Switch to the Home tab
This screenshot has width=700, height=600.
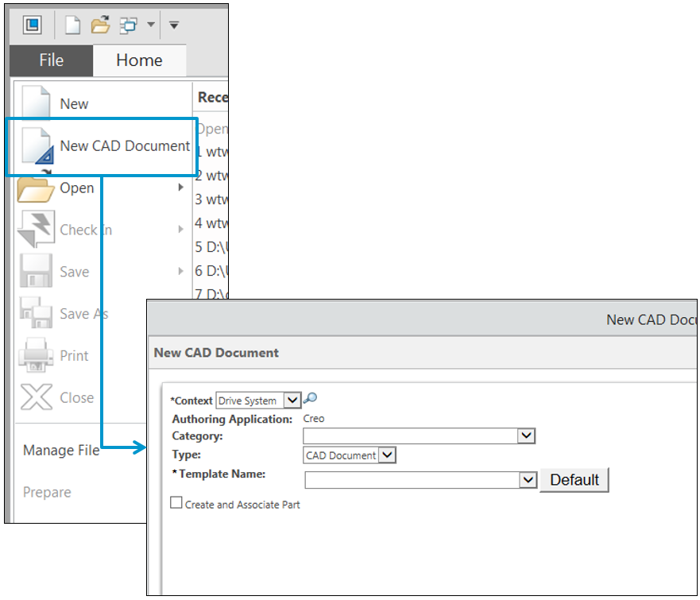(x=139, y=60)
